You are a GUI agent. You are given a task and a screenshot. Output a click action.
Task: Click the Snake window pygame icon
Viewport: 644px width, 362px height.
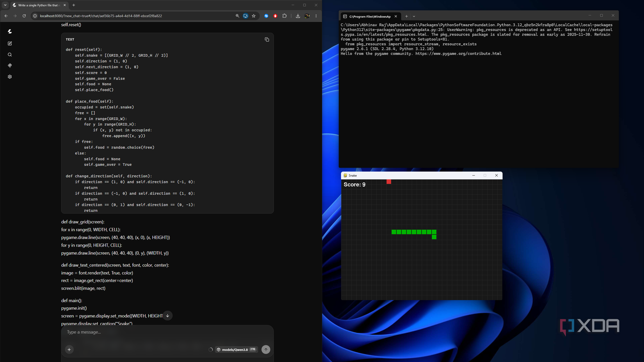tap(345, 176)
